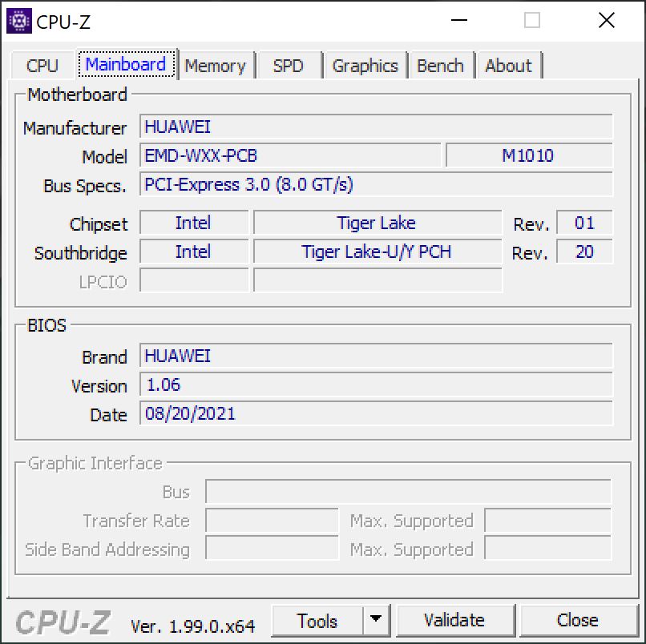Click the CPU-Z app icon in title bar
Screen dimensions: 646x644
(19, 21)
